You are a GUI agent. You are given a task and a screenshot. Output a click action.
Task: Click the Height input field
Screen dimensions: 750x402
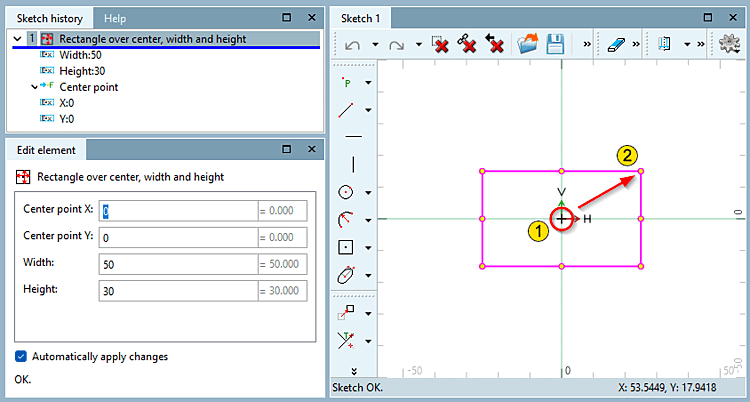(x=178, y=291)
